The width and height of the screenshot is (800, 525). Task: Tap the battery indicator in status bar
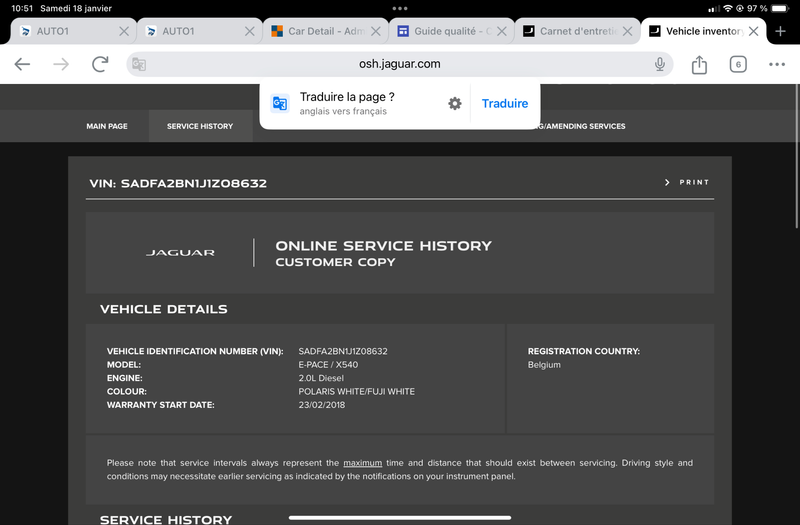[x=780, y=8]
